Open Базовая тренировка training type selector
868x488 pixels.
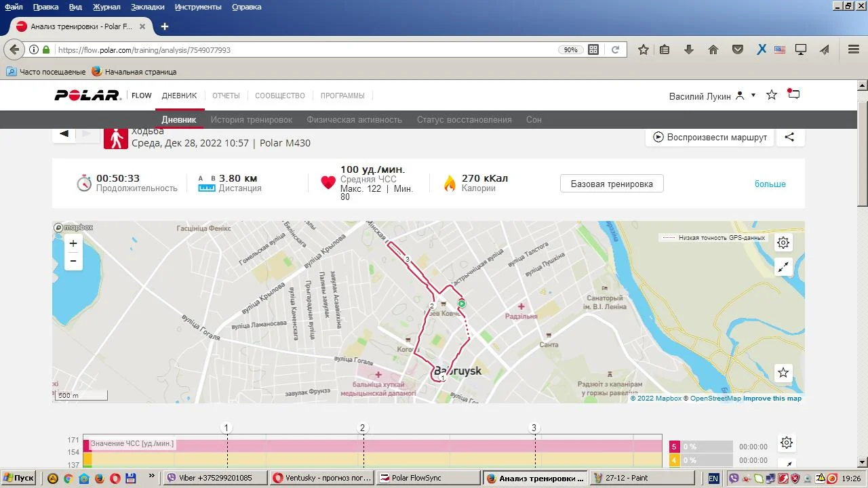612,184
